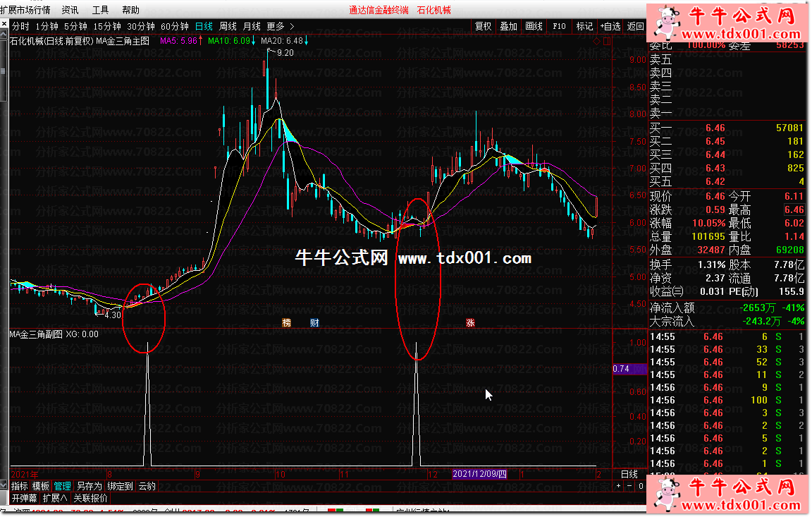Click the 标记 mark button
The width and height of the screenshot is (812, 517).
[x=584, y=26]
